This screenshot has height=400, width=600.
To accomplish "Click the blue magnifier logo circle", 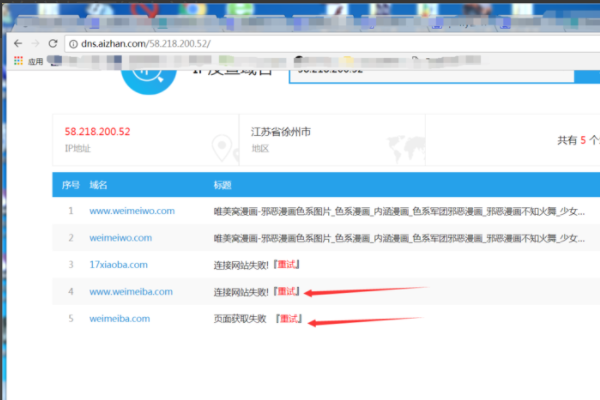I will click(x=148, y=80).
